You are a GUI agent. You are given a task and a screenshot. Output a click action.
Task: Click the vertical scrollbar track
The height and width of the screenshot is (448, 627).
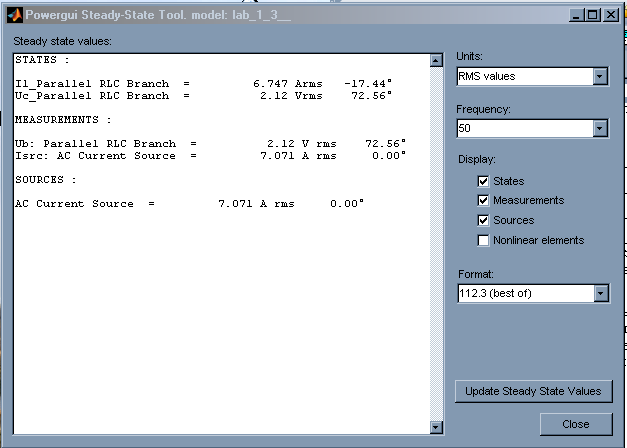pyautogui.click(x=436, y=244)
